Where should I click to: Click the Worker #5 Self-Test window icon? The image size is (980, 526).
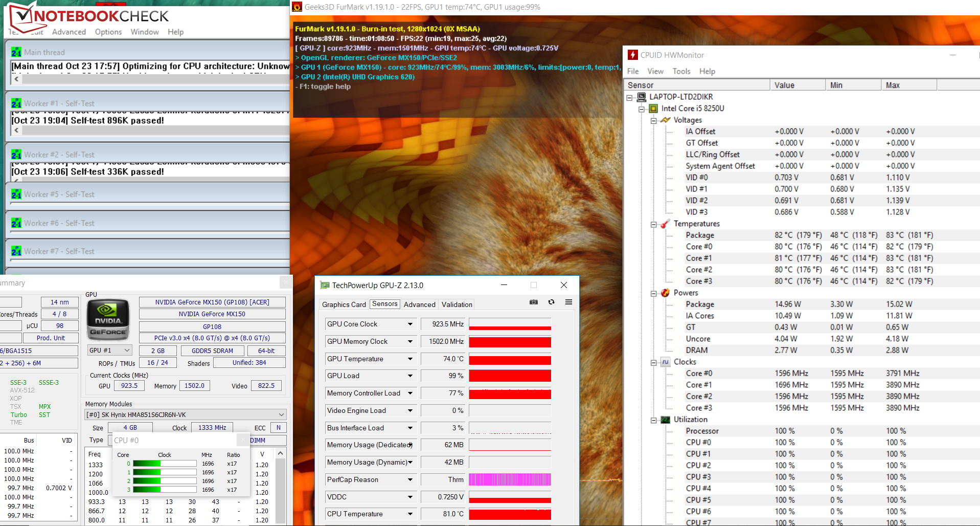(16, 194)
